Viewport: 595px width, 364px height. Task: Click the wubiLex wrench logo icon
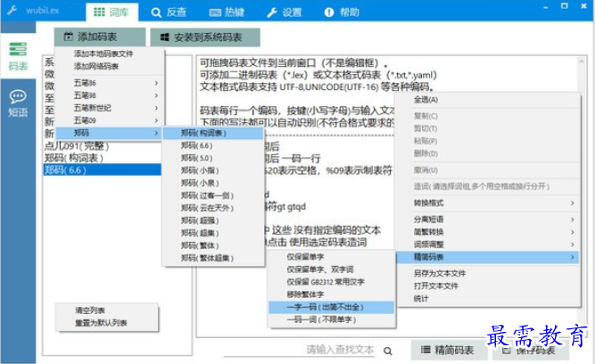[12, 10]
